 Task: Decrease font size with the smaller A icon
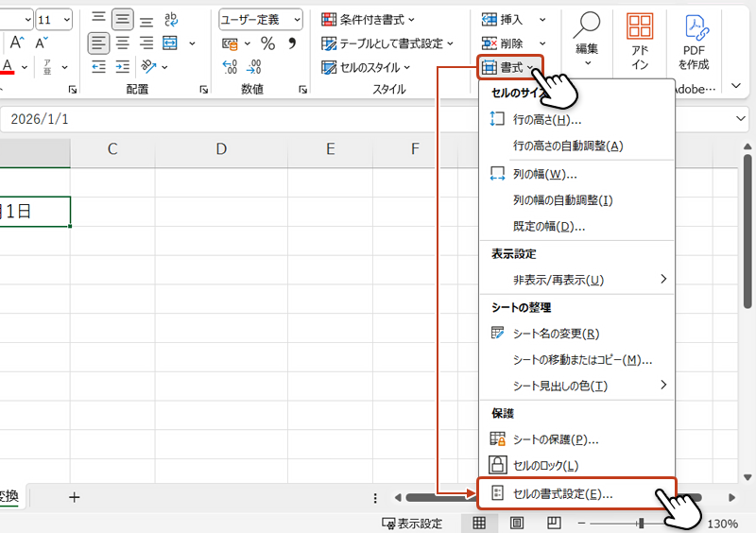42,43
